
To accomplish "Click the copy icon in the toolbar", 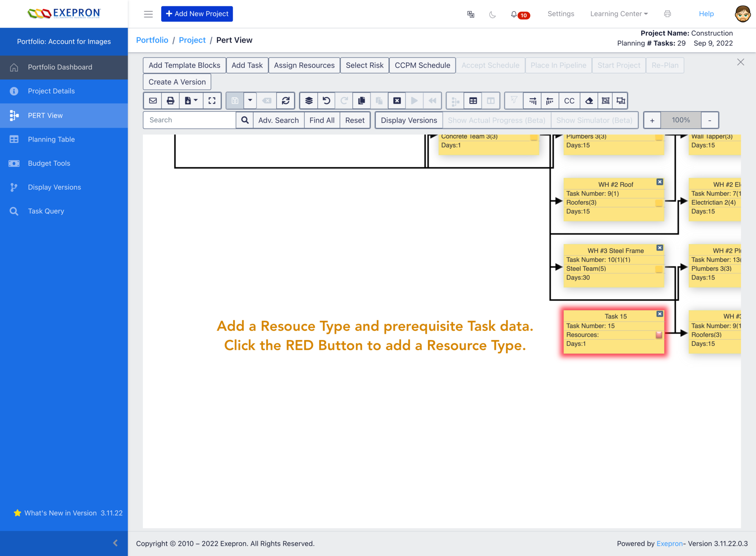I will 361,100.
